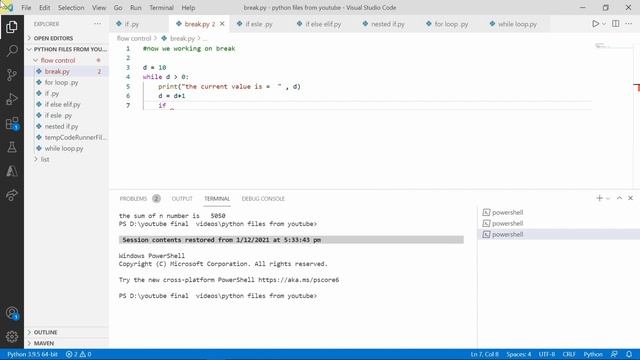640x360 pixels.
Task: Switch to the if else elif.py tab
Action: tap(323, 24)
